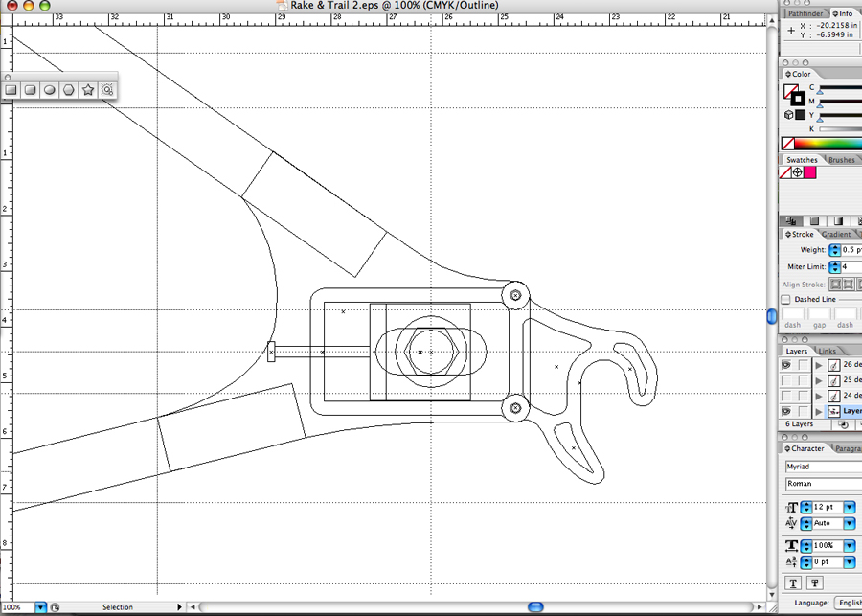The height and width of the screenshot is (616, 862).
Task: Hide the '26 de' layer with its eye toggle
Action: pyautogui.click(x=785, y=364)
